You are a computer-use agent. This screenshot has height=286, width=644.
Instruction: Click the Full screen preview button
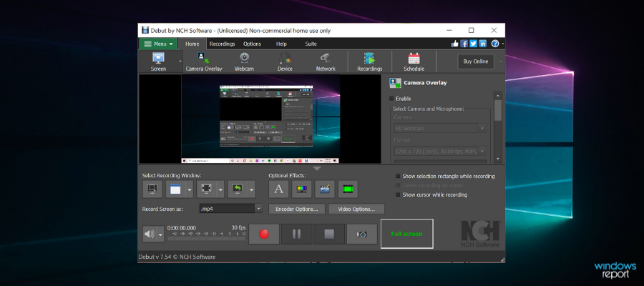[x=406, y=234]
